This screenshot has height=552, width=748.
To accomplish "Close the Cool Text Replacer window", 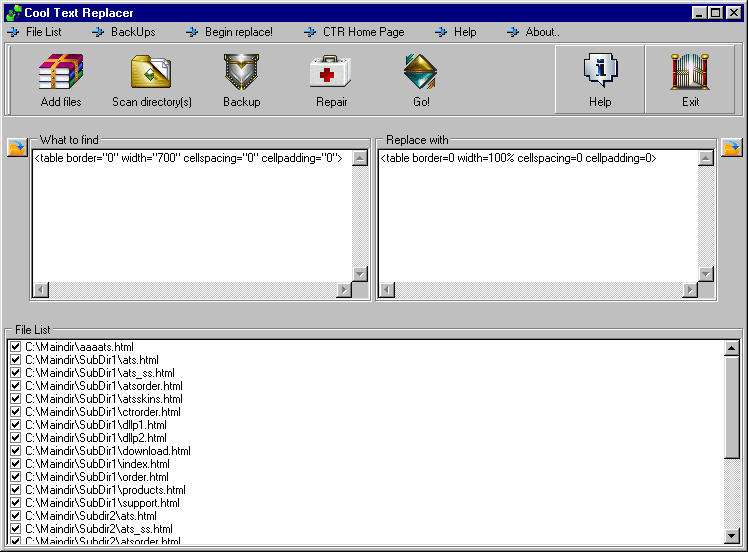I will point(734,13).
